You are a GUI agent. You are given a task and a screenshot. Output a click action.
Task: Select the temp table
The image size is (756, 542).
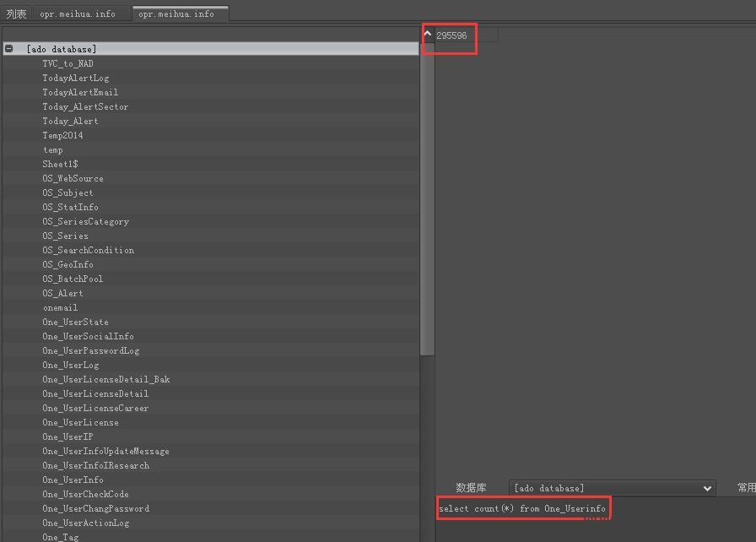point(52,150)
